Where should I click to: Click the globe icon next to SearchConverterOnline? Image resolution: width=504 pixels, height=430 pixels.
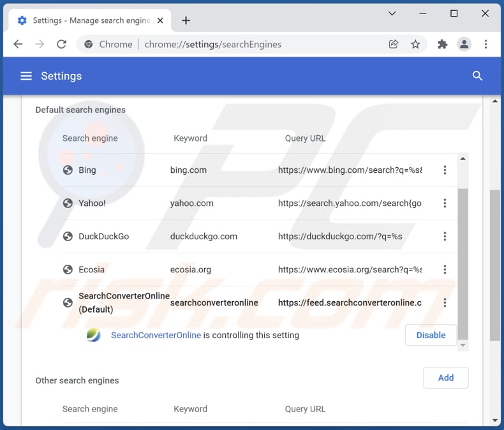(x=68, y=302)
